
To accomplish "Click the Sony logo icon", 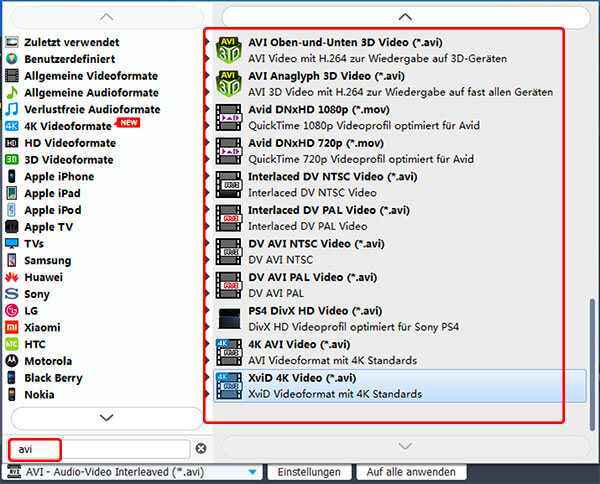I will pyautogui.click(x=12, y=294).
